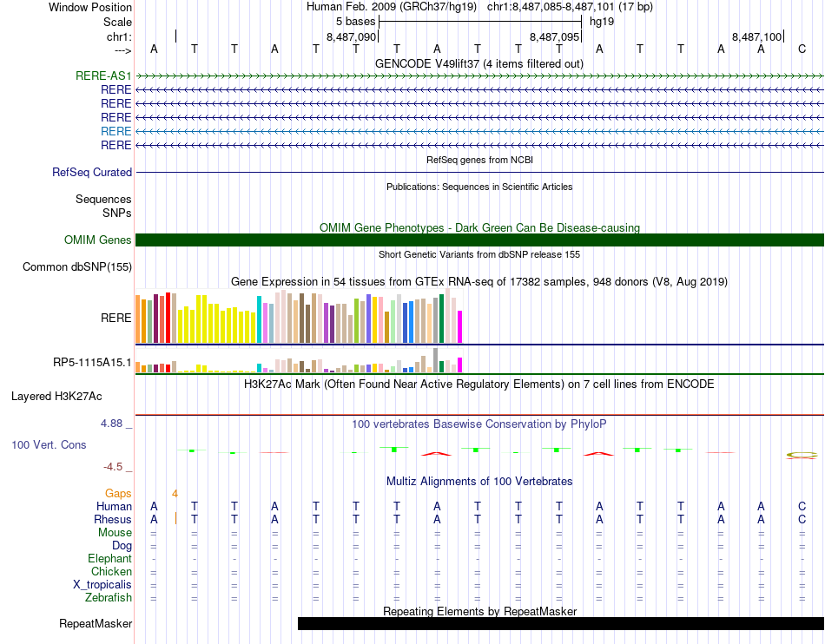Click the C base in the Human row

pyautogui.click(x=802, y=506)
